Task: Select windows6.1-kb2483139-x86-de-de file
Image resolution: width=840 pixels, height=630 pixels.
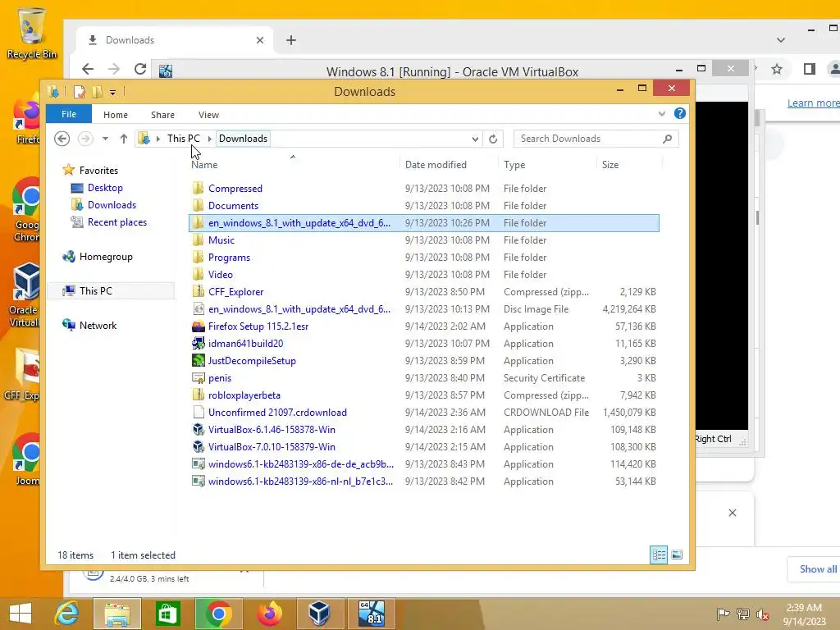Action: click(424, 464)
